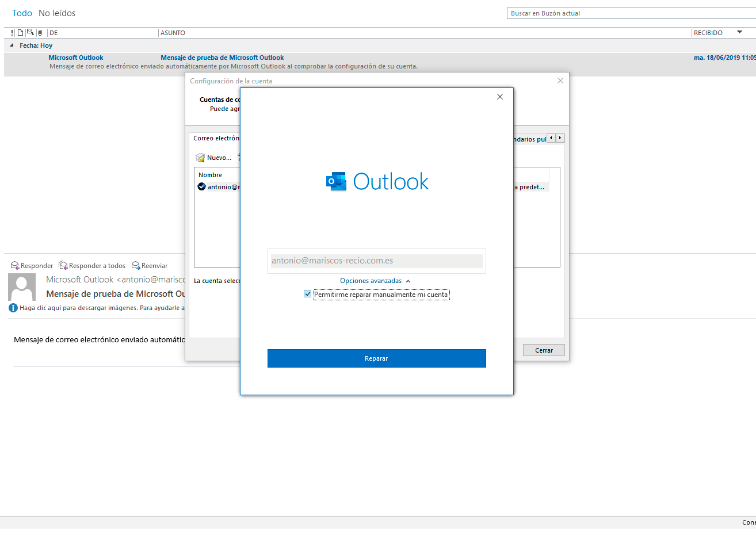This screenshot has height=535, width=756.
Task: Click the Cerrar button in account settings
Action: point(544,350)
